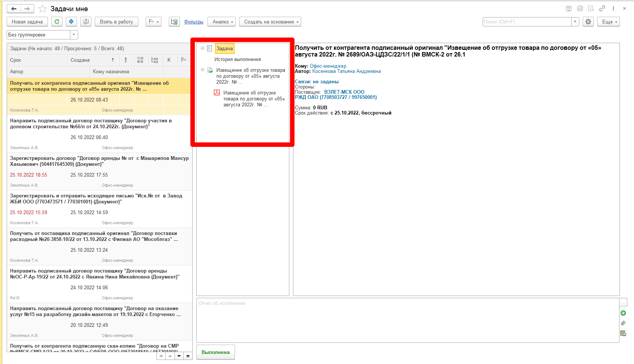Add Задачи мне to favorites with star
This screenshot has height=364, width=634.
43,9
